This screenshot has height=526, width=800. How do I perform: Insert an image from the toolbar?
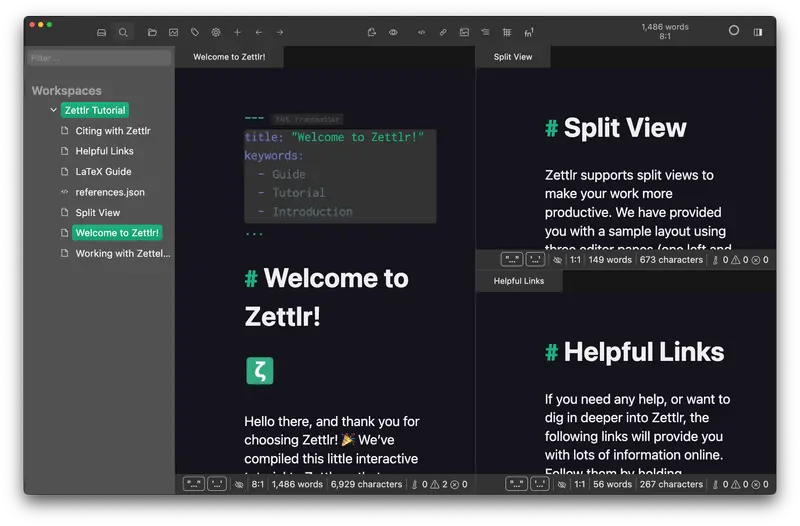click(464, 32)
